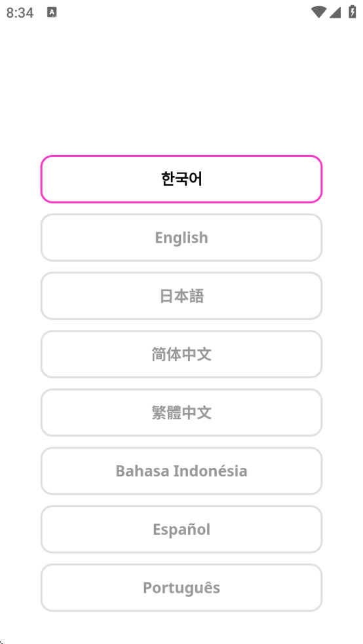
Task: Select 简体中文 from the language list
Action: coord(181,354)
